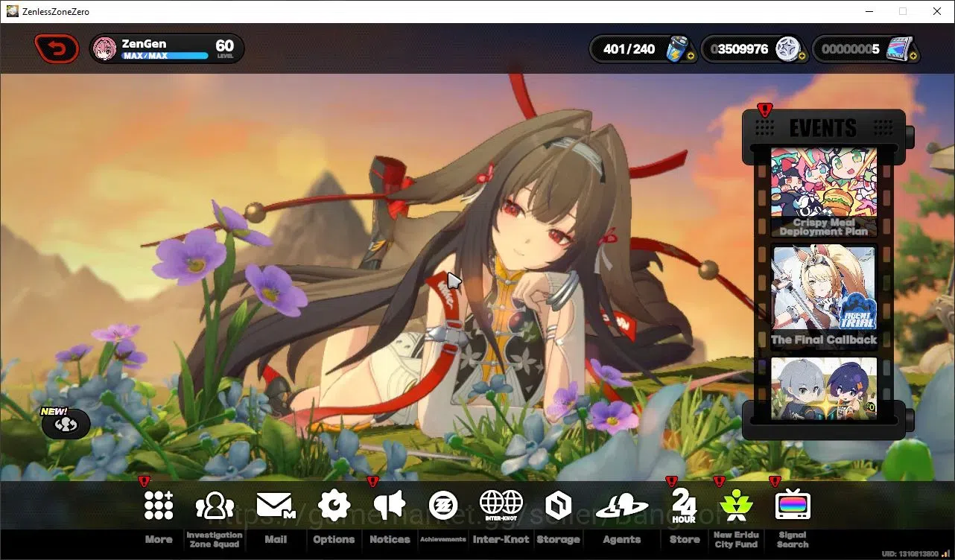Image resolution: width=955 pixels, height=560 pixels.
Task: Open the Signal Search TV icon
Action: (x=793, y=506)
